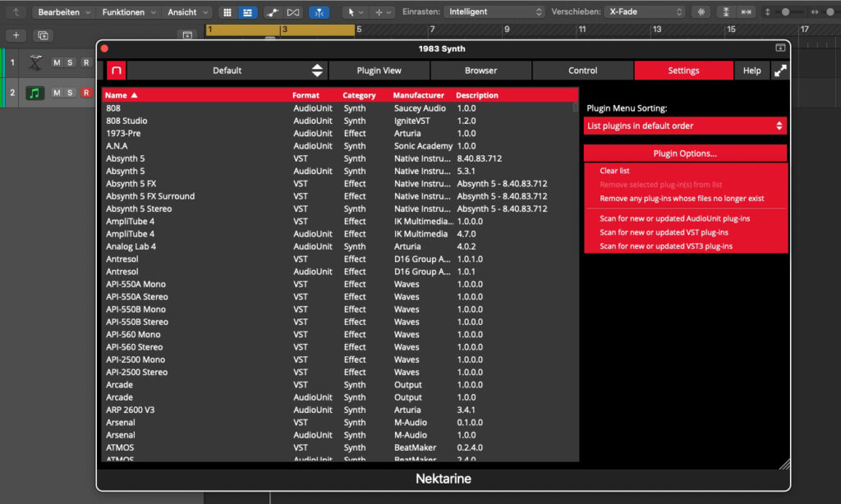Click the vertical auto zoom icon

(x=726, y=11)
